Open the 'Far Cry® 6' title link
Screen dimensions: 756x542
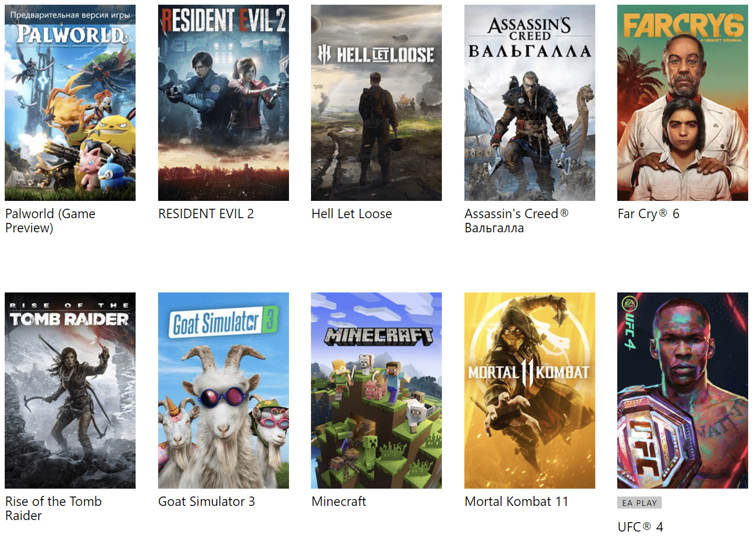[x=648, y=214]
